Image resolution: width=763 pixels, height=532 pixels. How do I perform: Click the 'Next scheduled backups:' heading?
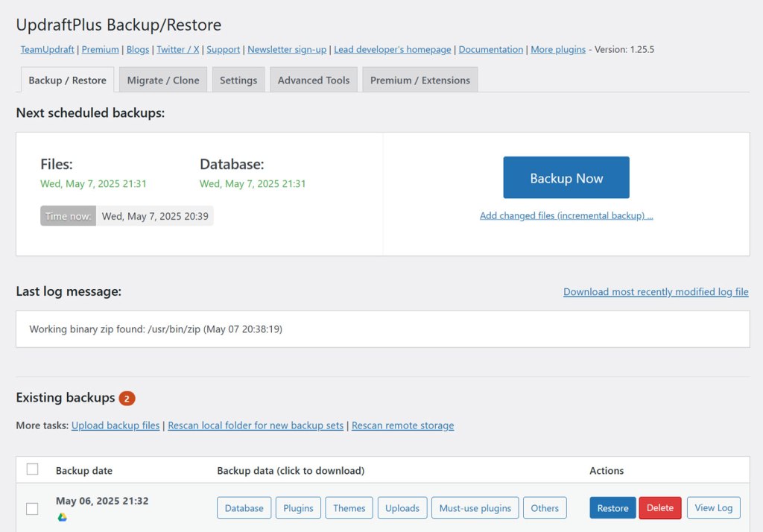pos(90,113)
